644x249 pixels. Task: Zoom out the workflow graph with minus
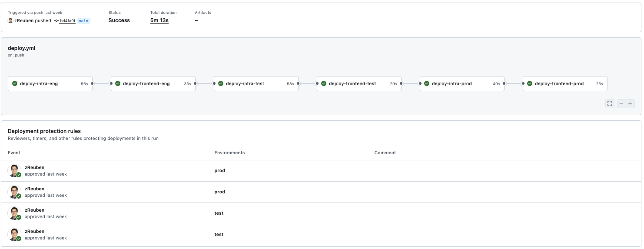pyautogui.click(x=621, y=103)
